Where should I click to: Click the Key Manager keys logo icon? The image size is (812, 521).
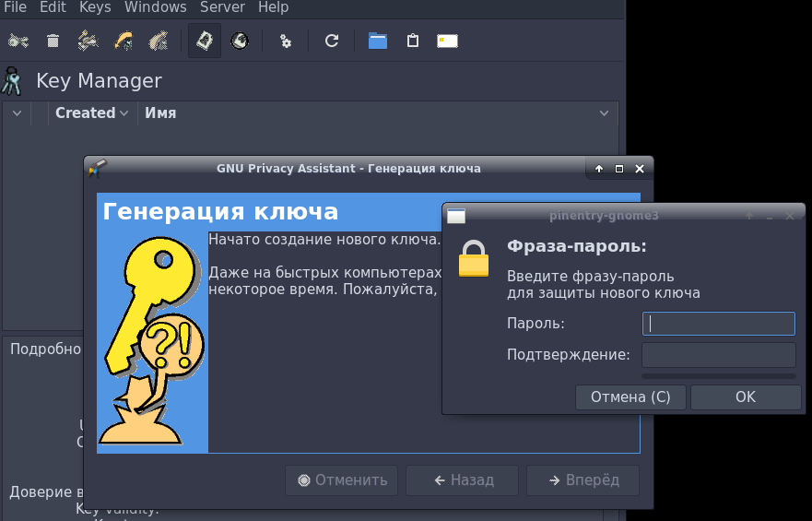(11, 81)
